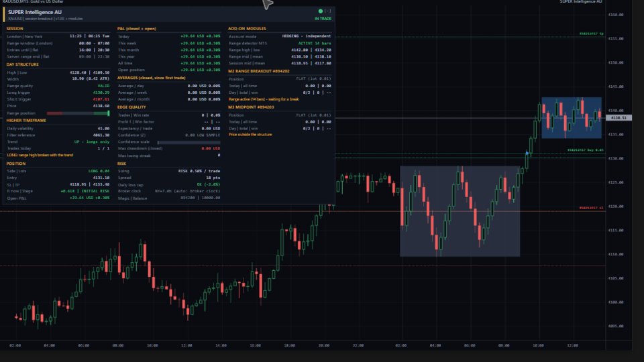Collapse the dashboard with the [-] button
Image resolution: width=644 pixels, height=362 pixels.
[x=327, y=11]
